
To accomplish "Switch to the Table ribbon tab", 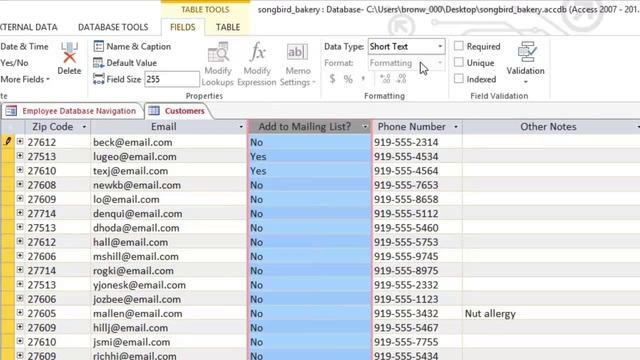I will (228, 27).
